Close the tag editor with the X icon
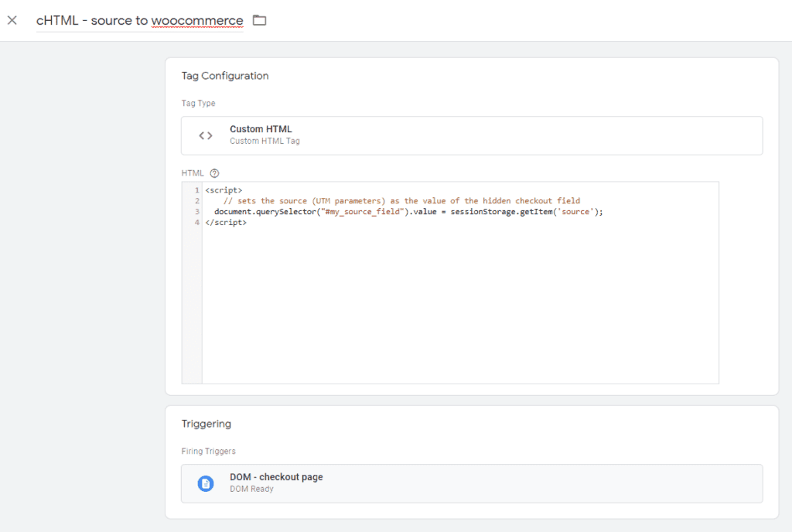 (x=12, y=20)
